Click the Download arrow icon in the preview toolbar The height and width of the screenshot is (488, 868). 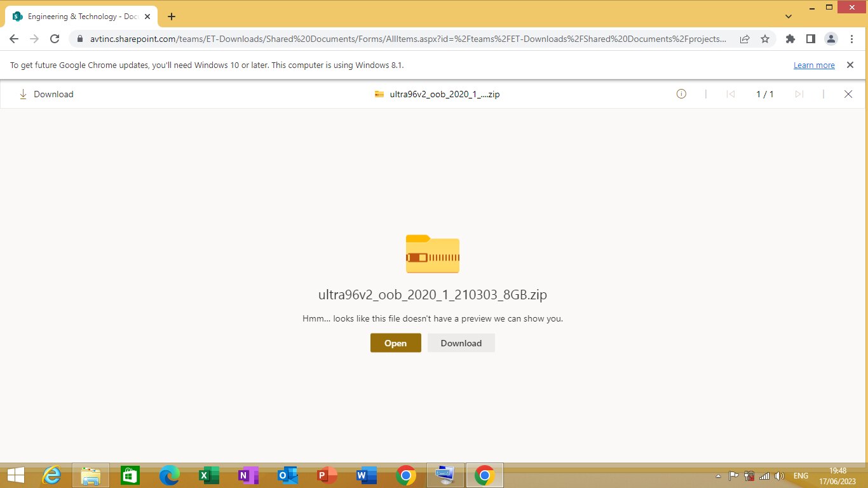[x=24, y=94]
